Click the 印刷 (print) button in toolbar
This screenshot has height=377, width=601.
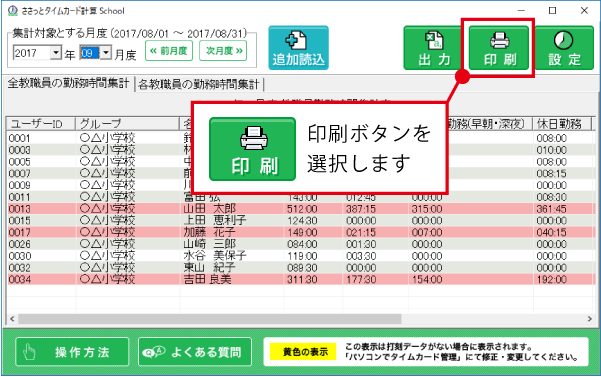[x=499, y=48]
